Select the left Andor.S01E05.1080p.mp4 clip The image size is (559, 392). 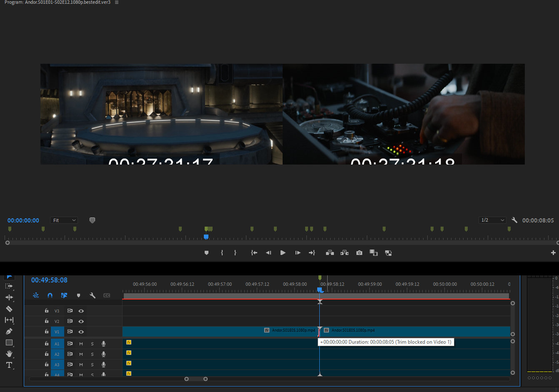[221, 332]
